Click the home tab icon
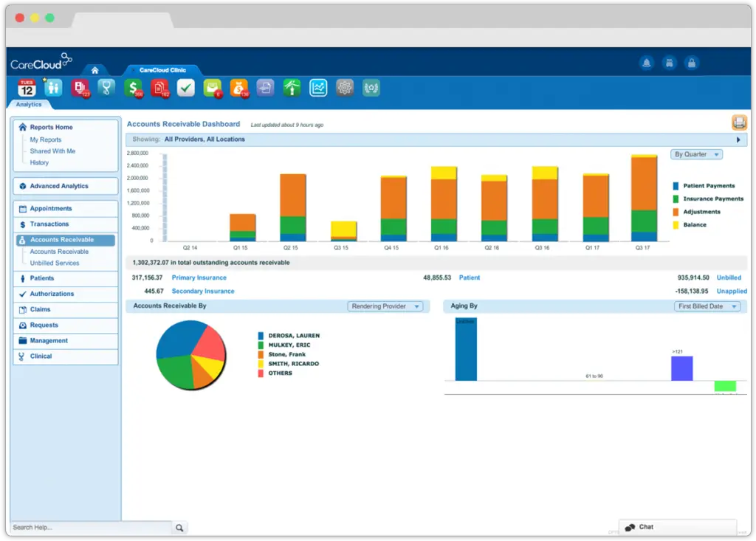Image resolution: width=756 pixels, height=541 pixels. [x=95, y=70]
